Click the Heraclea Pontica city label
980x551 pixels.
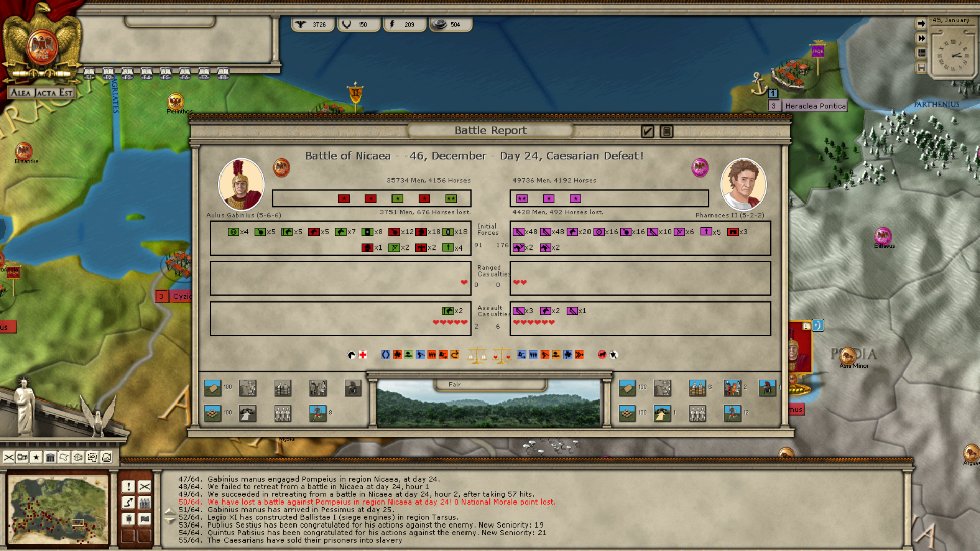coord(815,106)
